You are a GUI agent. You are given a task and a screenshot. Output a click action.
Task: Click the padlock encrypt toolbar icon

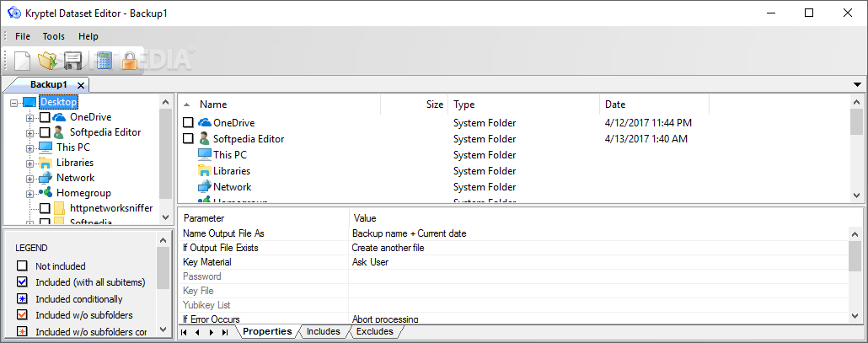pyautogui.click(x=130, y=61)
